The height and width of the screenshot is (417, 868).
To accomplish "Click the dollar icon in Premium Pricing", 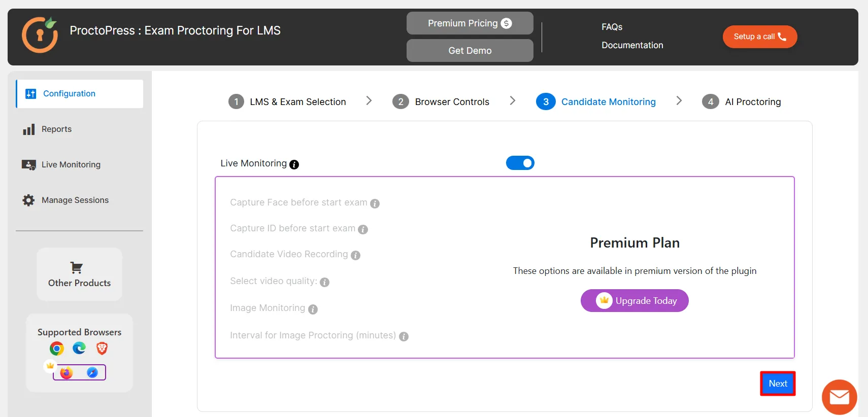I will pos(506,23).
